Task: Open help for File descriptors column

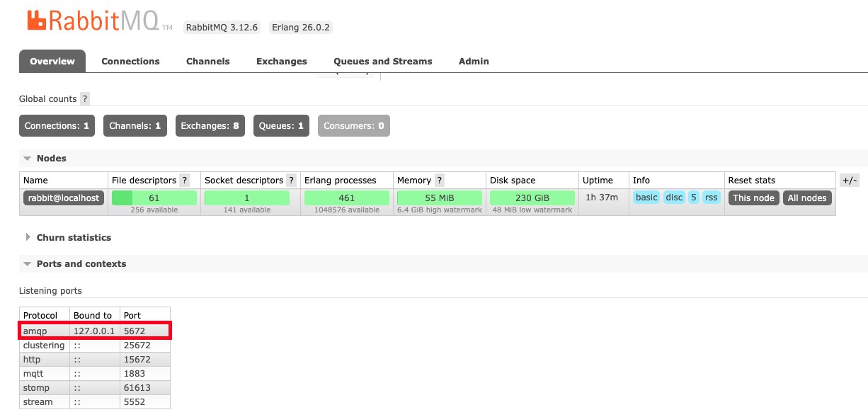Action: pyautogui.click(x=185, y=181)
